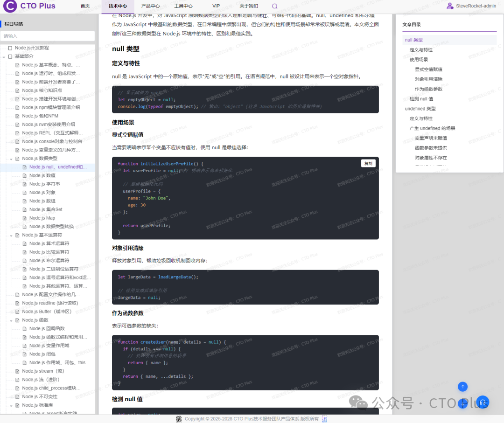Open the VIP menu item

click(216, 6)
